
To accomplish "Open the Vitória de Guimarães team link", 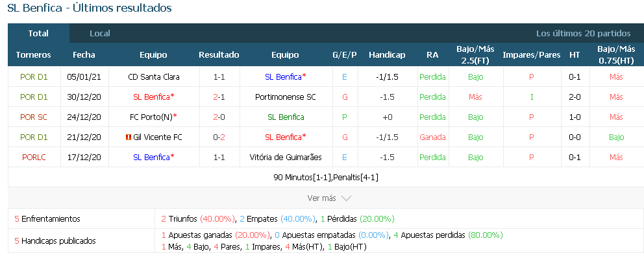I will click(x=286, y=157).
